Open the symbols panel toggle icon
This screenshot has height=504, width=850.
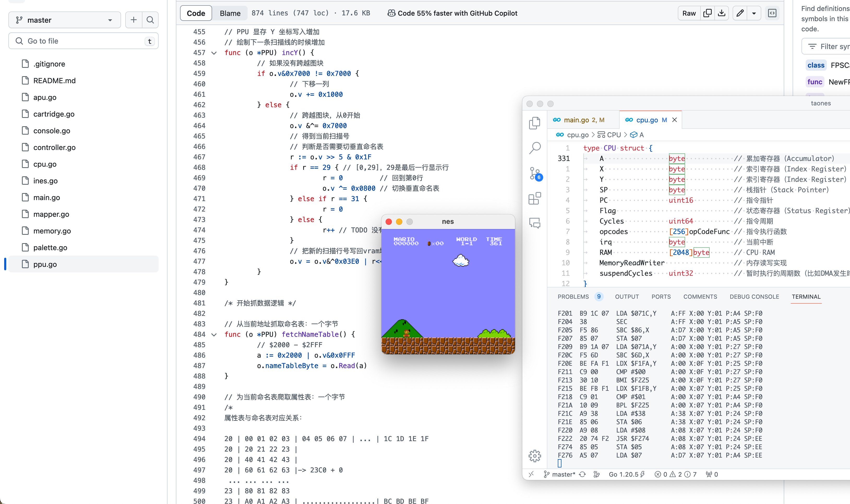point(772,13)
